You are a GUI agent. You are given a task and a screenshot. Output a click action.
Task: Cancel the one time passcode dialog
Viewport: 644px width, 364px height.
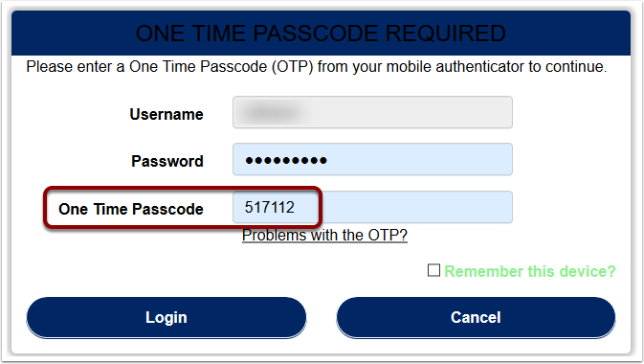pos(476,317)
